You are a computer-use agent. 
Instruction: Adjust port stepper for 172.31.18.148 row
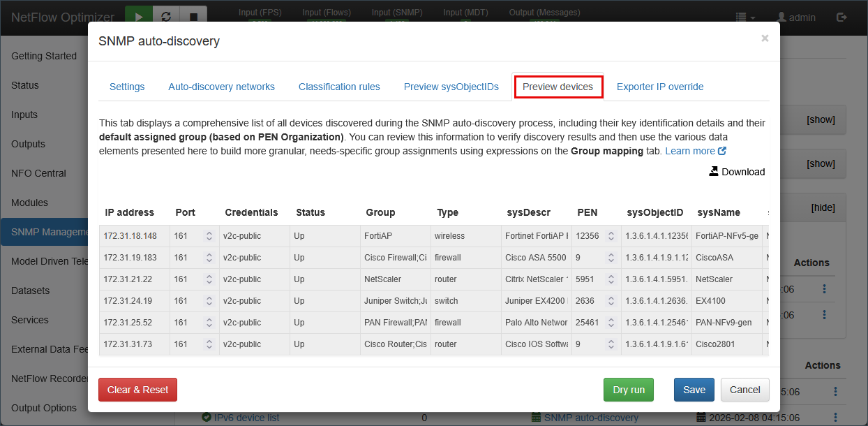[209, 236]
